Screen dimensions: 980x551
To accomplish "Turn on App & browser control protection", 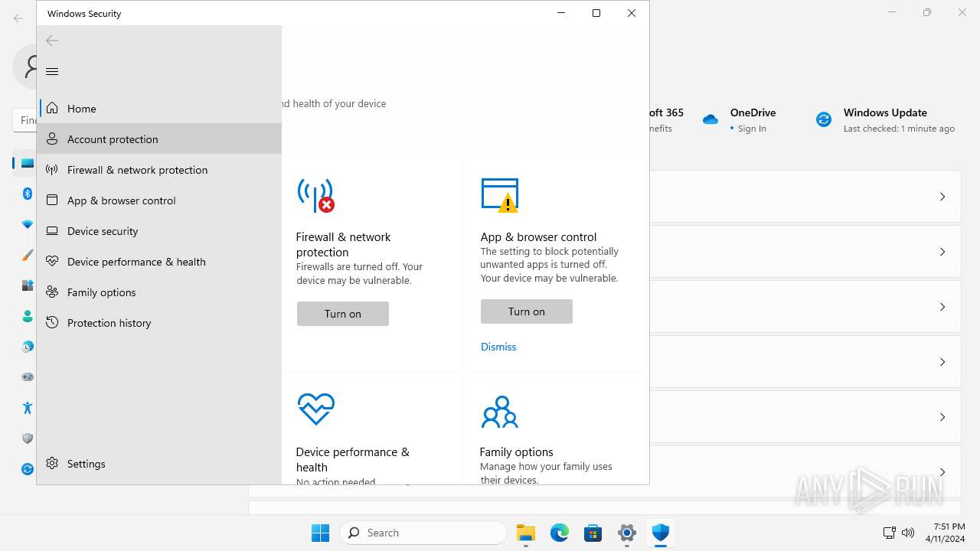I will click(527, 311).
